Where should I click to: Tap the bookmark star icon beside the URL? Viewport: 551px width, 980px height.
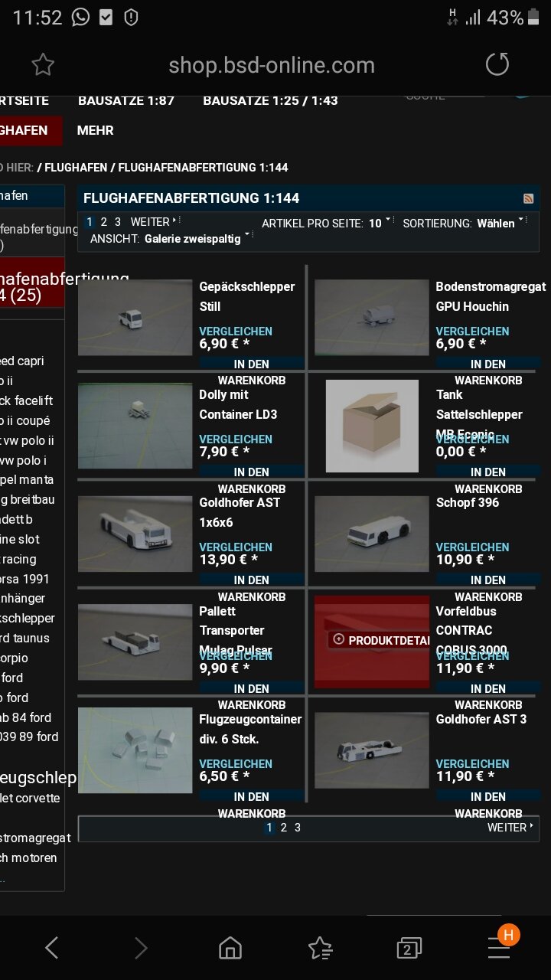(x=43, y=65)
